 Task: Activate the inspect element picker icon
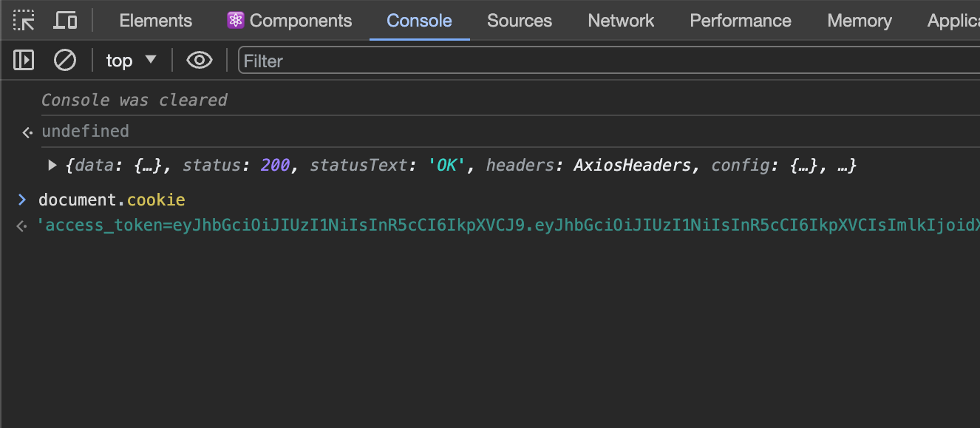24,21
